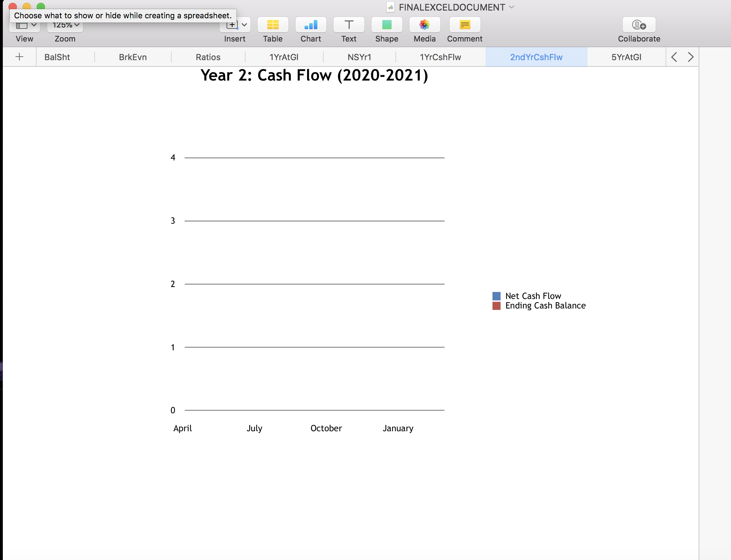Image resolution: width=731 pixels, height=560 pixels.
Task: Open the Ratios sheet tab
Action: (208, 57)
